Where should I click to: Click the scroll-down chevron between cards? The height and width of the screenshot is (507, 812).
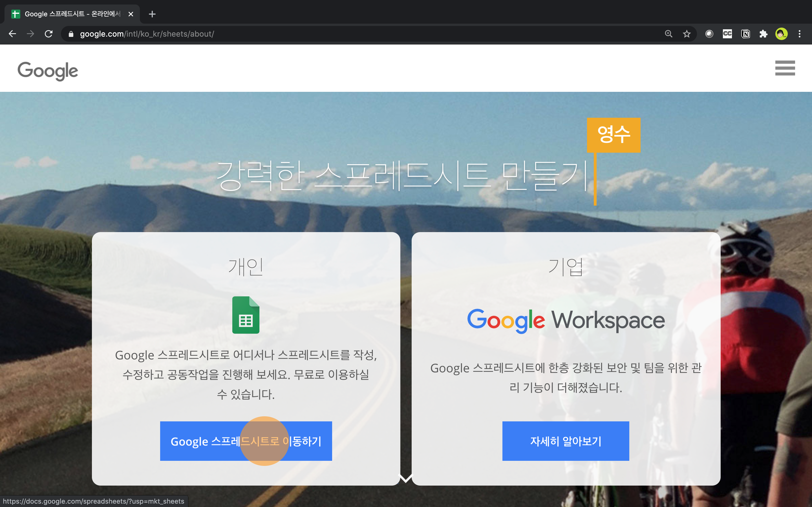(405, 478)
